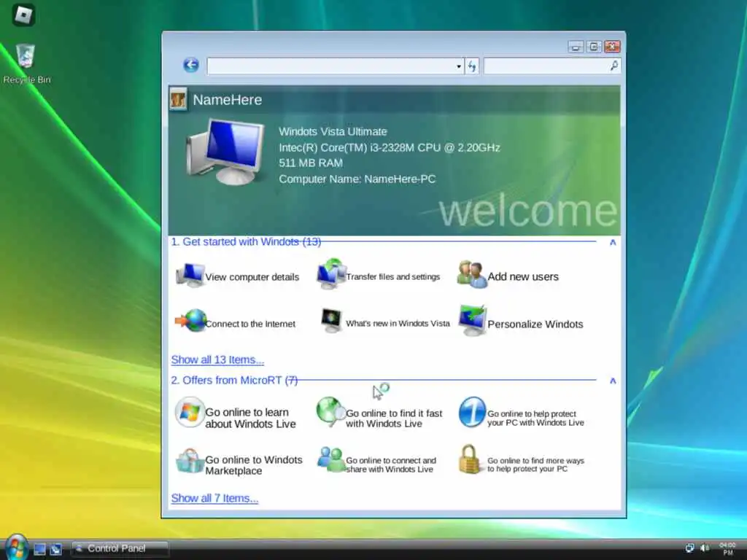Click the refresh arrows beside the address bar
The image size is (747, 560).
(x=472, y=66)
